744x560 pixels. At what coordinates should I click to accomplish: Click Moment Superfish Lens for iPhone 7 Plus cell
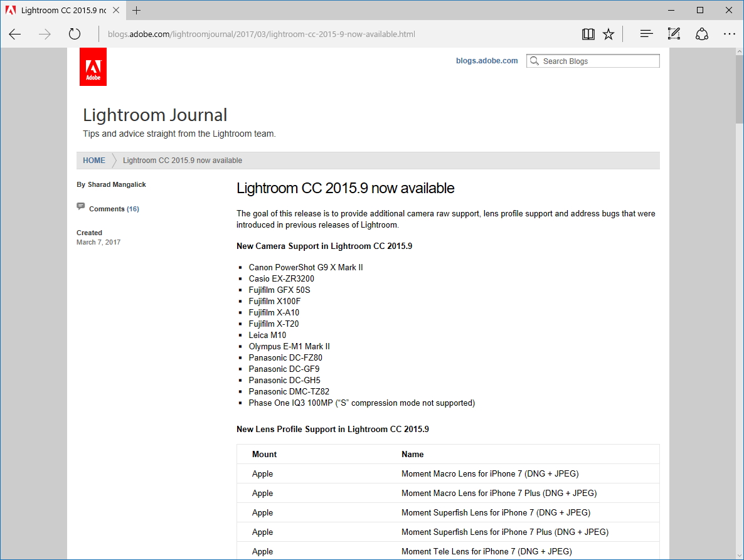tap(505, 532)
